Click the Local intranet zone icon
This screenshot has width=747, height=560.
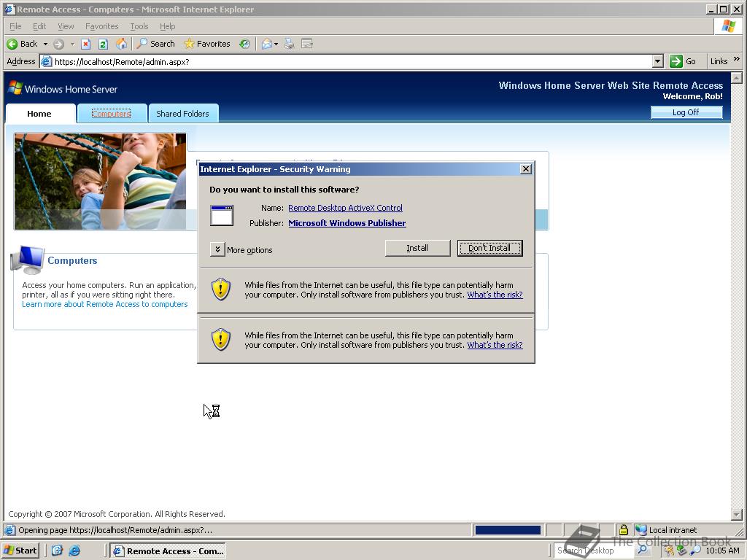click(640, 530)
